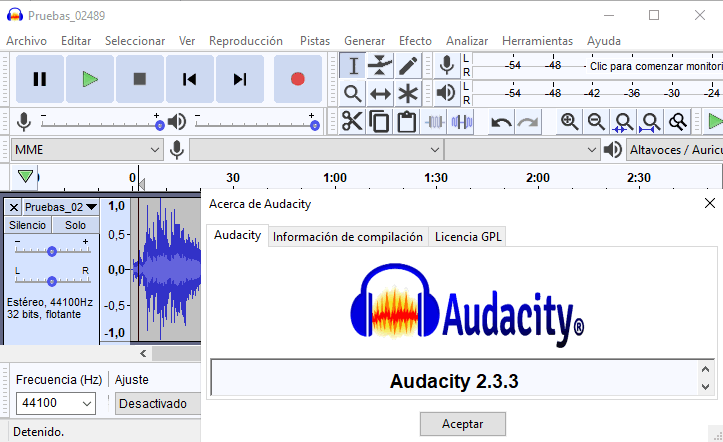Toggle Solo on the track
Image resolution: width=723 pixels, height=442 pixels.
[x=75, y=225]
